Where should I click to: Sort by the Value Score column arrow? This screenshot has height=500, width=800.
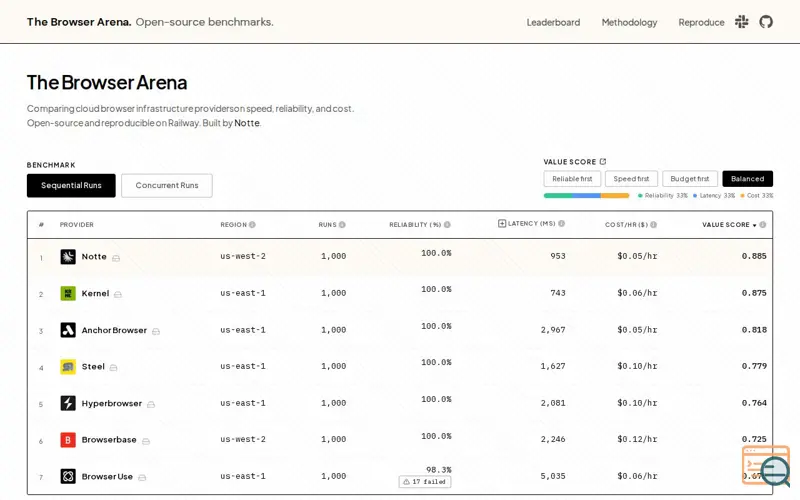point(755,225)
